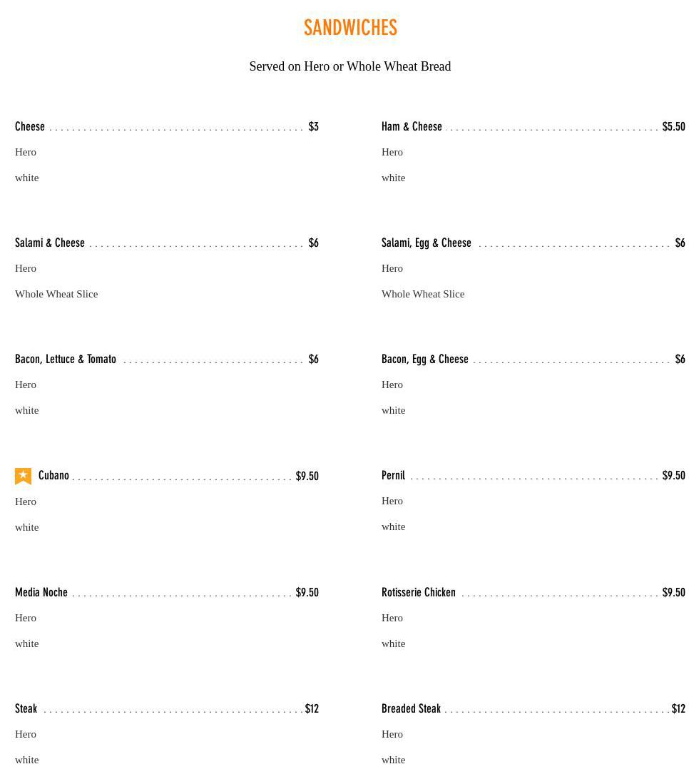Select the Cheese sandwich item

(30, 126)
